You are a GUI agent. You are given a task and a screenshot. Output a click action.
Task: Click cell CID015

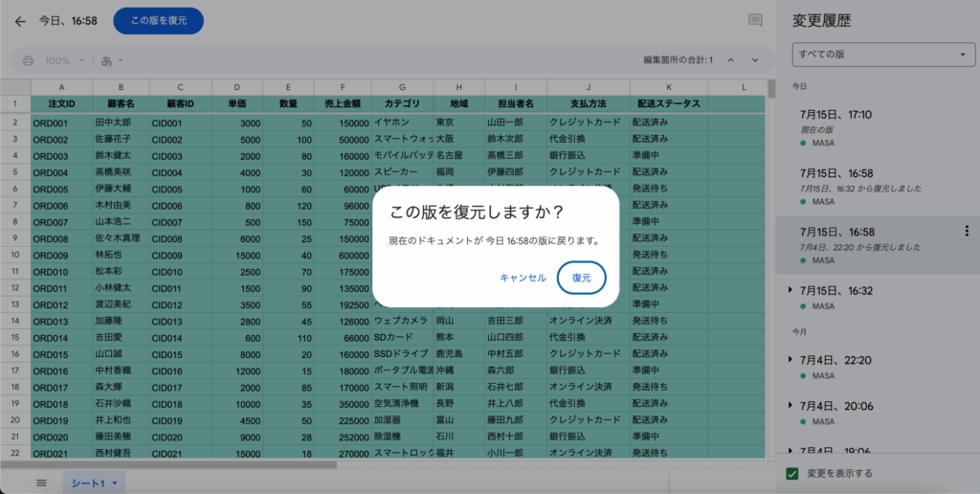click(180, 354)
